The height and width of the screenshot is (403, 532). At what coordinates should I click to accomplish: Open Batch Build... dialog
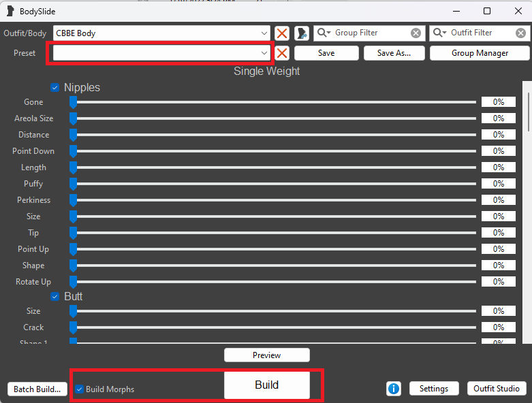point(37,389)
